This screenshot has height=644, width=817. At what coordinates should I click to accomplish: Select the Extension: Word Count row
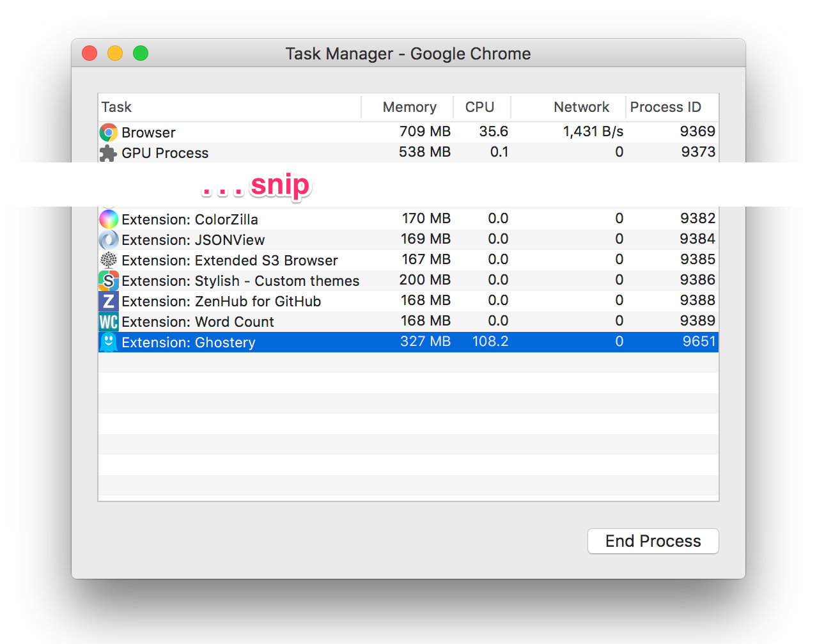[x=408, y=322]
